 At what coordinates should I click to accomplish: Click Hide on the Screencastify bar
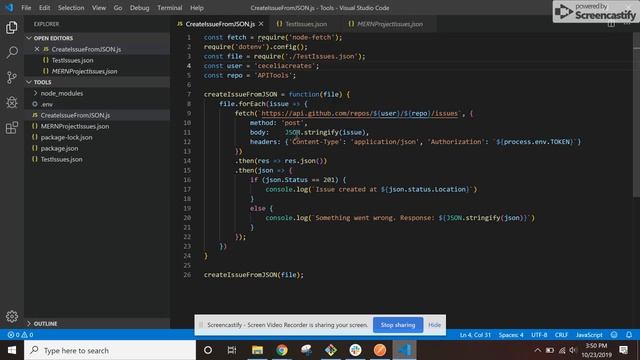434,325
